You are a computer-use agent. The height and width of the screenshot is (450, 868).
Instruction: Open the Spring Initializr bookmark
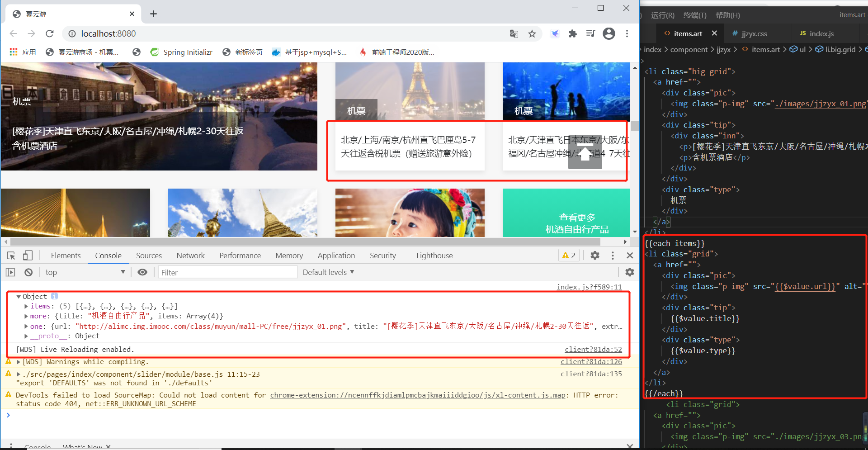181,52
